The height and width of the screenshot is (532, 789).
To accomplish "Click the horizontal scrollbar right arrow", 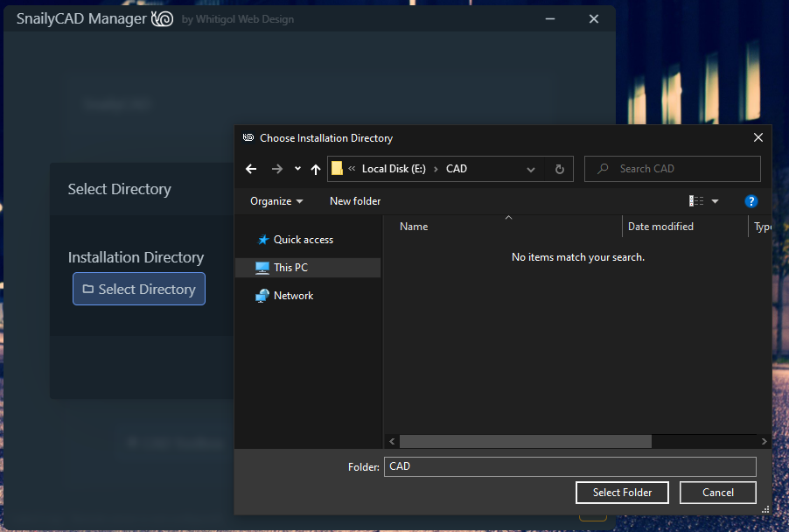I will tap(763, 441).
